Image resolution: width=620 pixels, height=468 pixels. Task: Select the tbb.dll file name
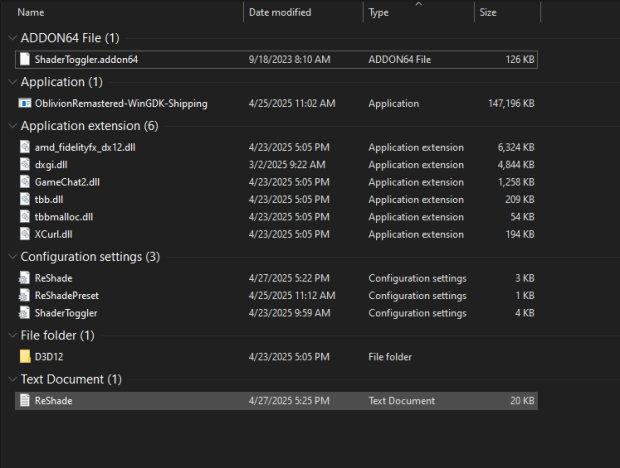click(x=49, y=199)
